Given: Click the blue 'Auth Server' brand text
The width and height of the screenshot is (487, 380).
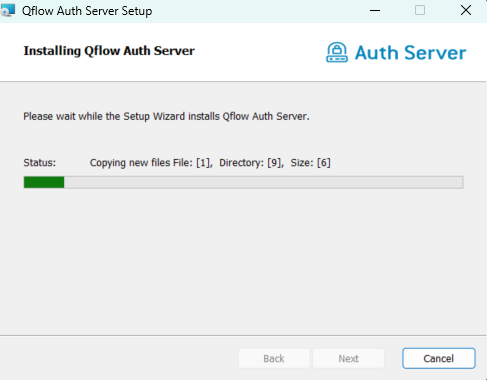Looking at the screenshot, I should 410,53.
